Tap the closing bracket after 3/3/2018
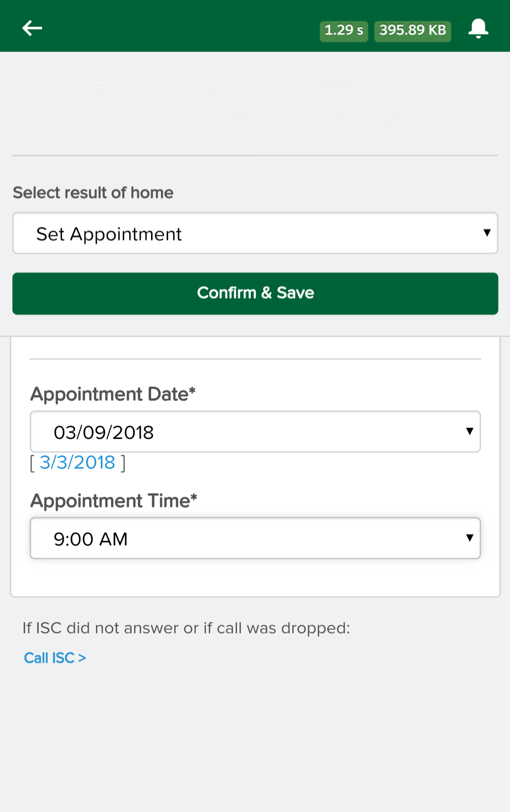This screenshot has height=812, width=510. click(x=123, y=463)
